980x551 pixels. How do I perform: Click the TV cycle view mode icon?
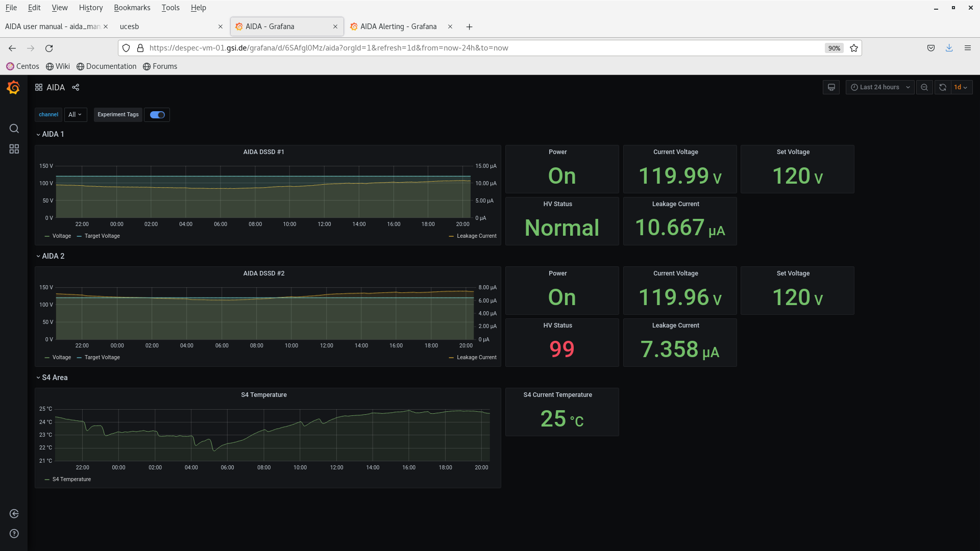pos(831,87)
